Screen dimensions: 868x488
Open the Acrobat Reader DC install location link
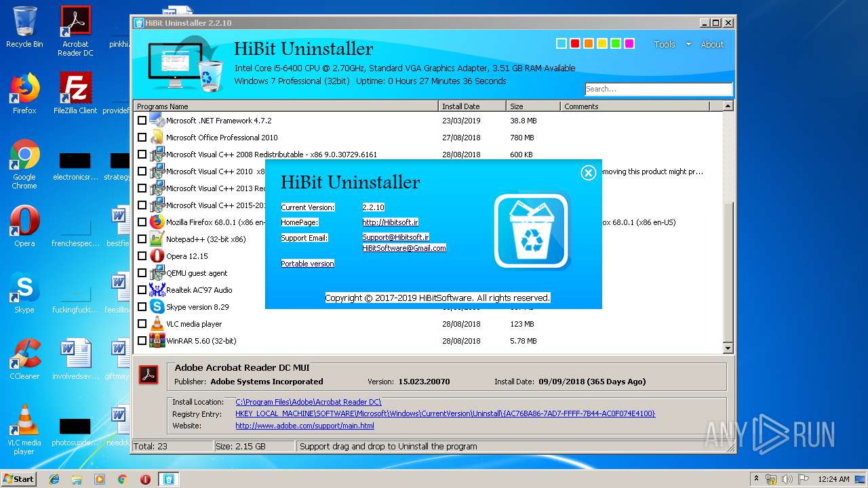(309, 402)
